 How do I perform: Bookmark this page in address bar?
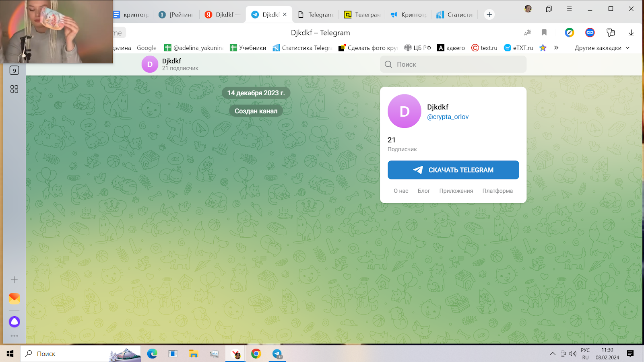pos(544,33)
